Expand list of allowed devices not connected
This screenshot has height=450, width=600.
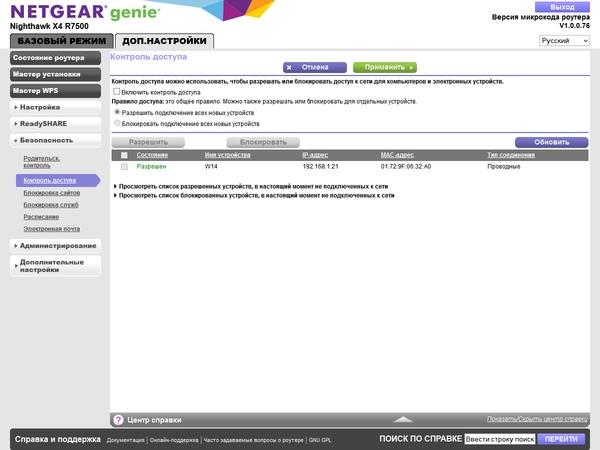[251, 186]
